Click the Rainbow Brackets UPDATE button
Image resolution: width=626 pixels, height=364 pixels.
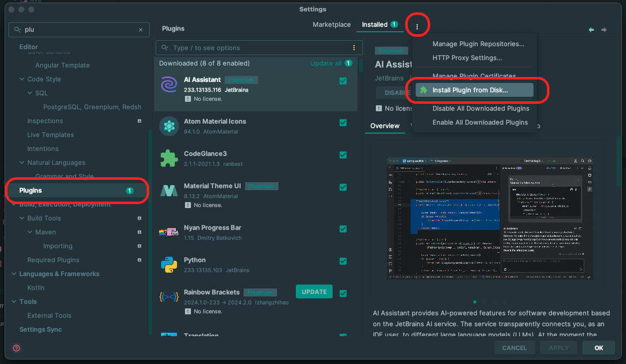pyautogui.click(x=314, y=291)
